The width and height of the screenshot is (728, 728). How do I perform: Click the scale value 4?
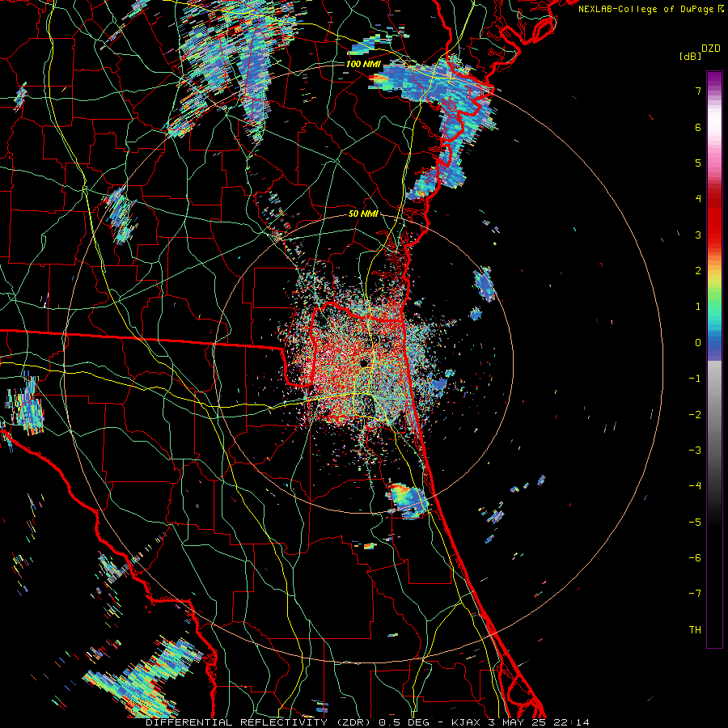tap(698, 199)
